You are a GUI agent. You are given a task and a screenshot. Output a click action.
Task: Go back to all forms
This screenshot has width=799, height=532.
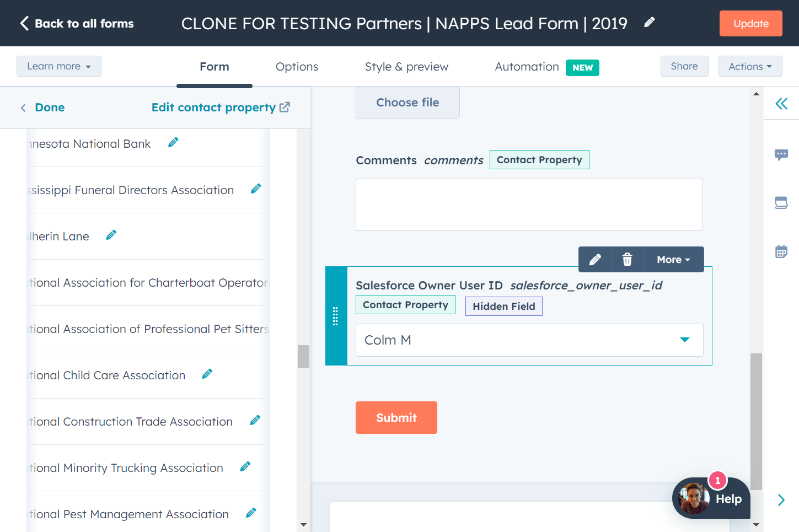[77, 23]
